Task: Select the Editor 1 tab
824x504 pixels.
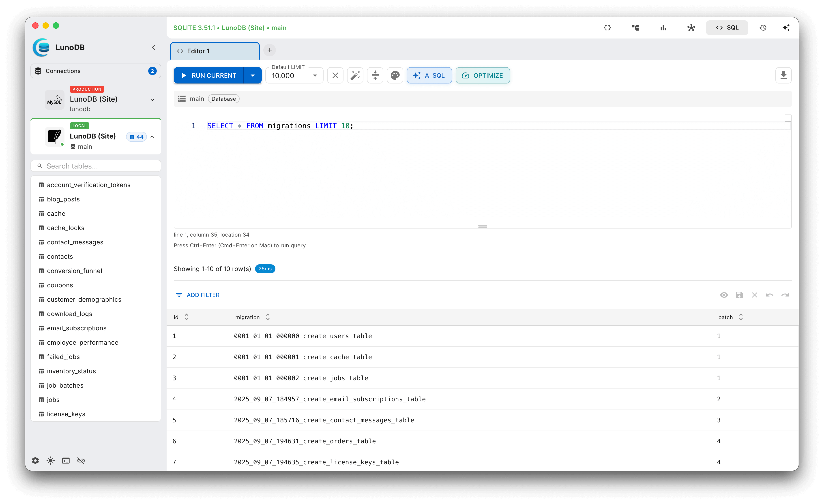Action: 215,51
